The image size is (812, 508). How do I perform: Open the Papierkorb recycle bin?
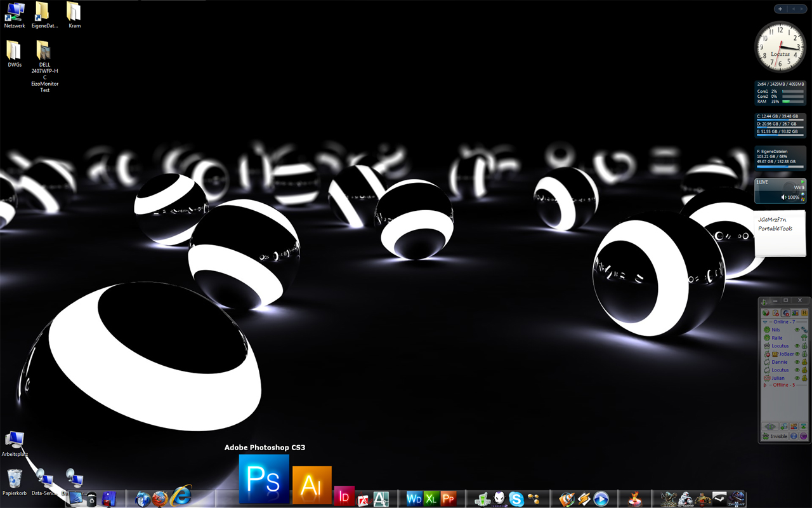tap(14, 478)
